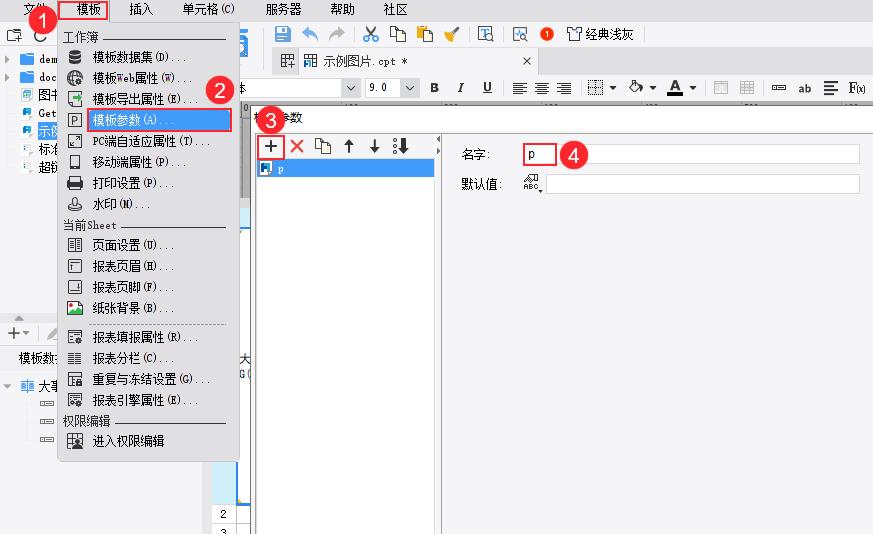The height and width of the screenshot is (534, 873).
Task: Click the copy parameter icon in list toolbar
Action: 323,146
